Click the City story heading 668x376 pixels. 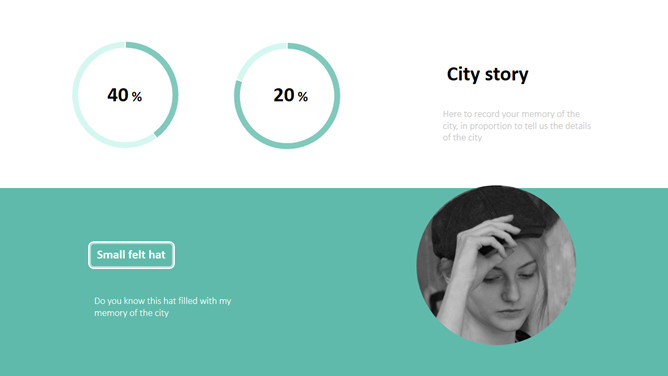point(487,75)
